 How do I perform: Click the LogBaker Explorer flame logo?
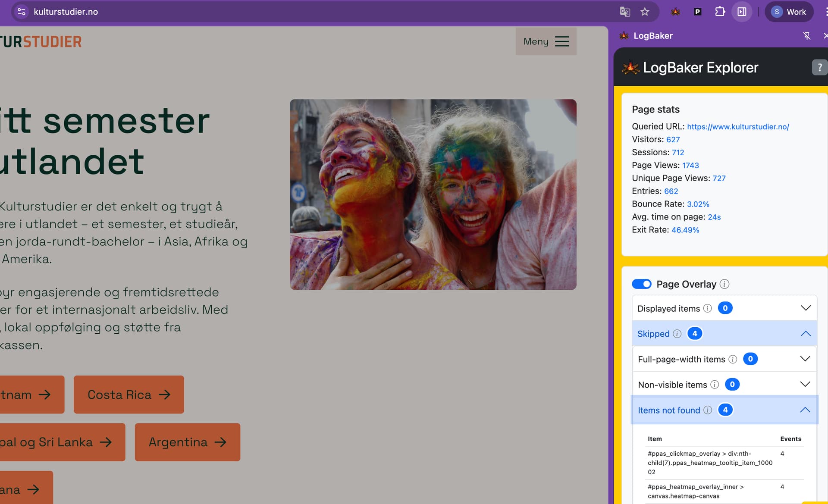point(630,67)
